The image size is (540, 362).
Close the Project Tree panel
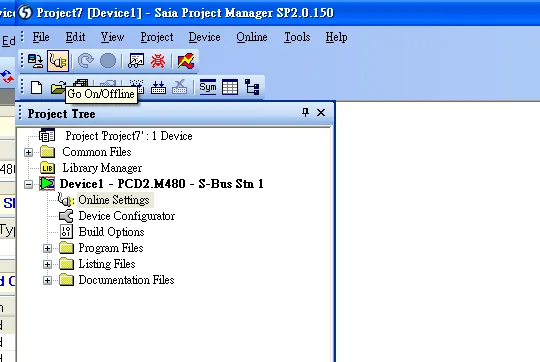click(x=321, y=113)
